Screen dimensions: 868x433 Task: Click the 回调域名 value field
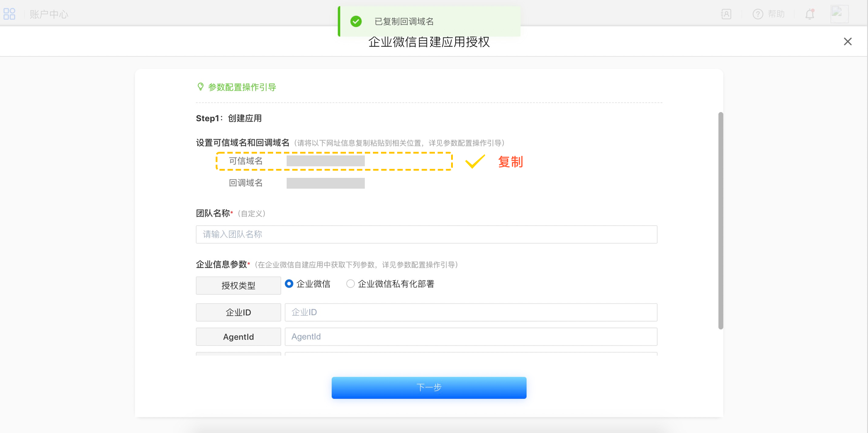(x=326, y=183)
